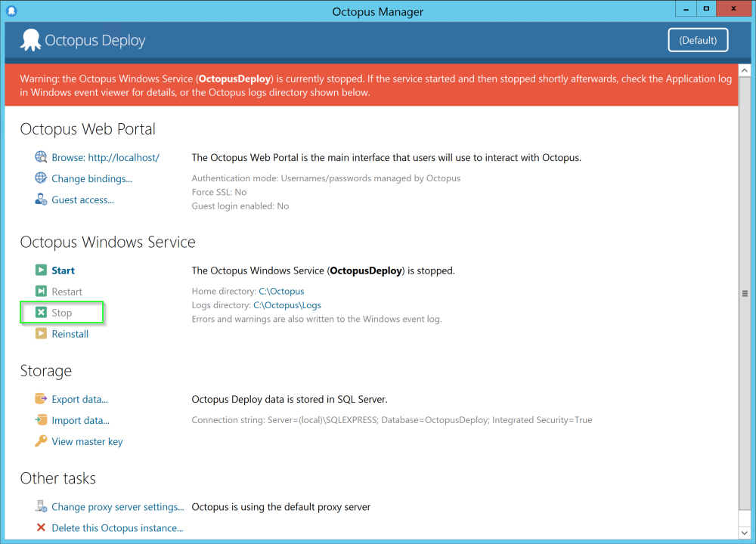Select the View master key icon
Viewport: 756px width, 544px height.
pos(41,441)
